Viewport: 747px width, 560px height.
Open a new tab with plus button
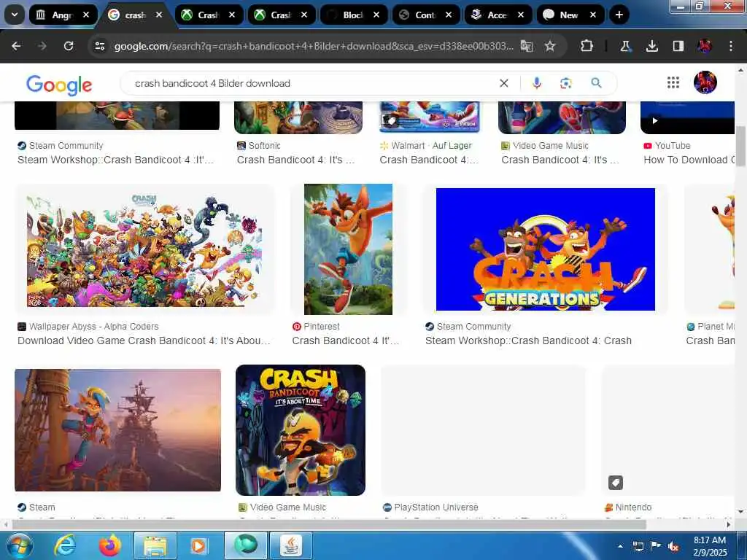[619, 15]
